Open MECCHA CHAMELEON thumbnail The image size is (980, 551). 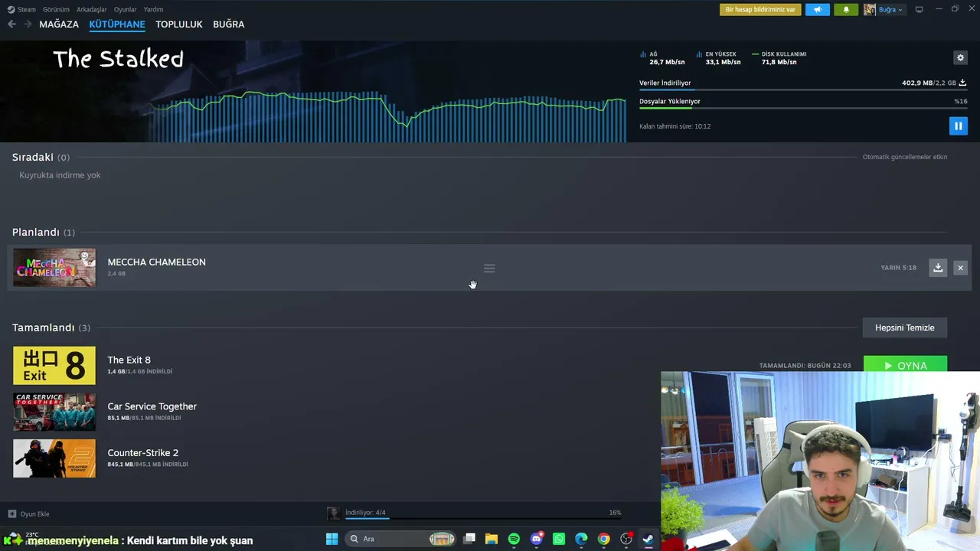click(x=54, y=268)
